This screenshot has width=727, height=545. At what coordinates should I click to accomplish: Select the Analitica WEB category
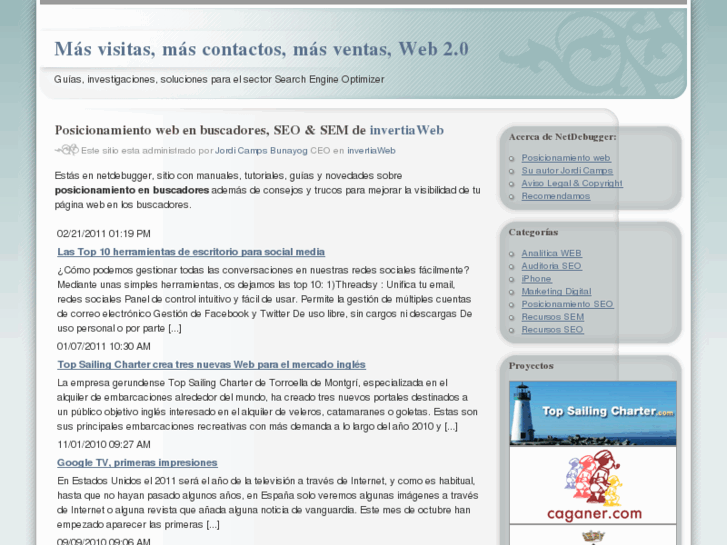[x=551, y=253]
